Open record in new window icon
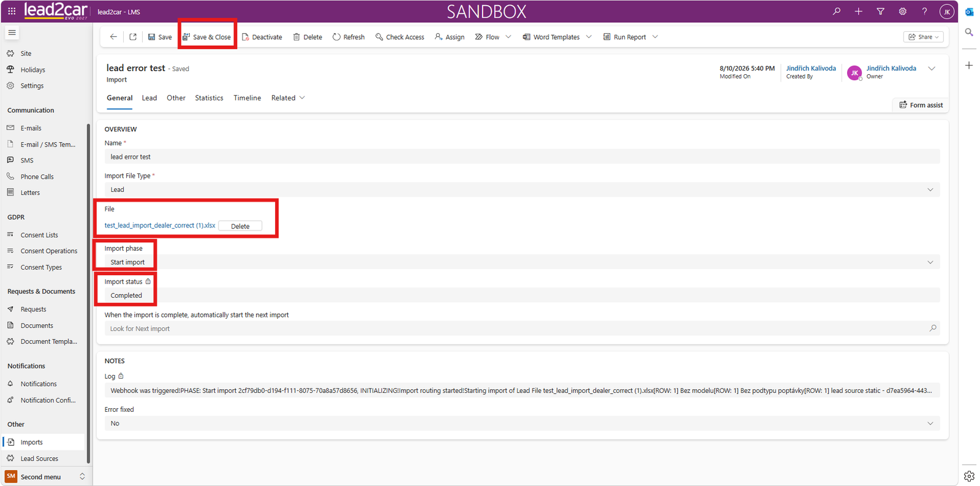980x486 pixels. (133, 37)
